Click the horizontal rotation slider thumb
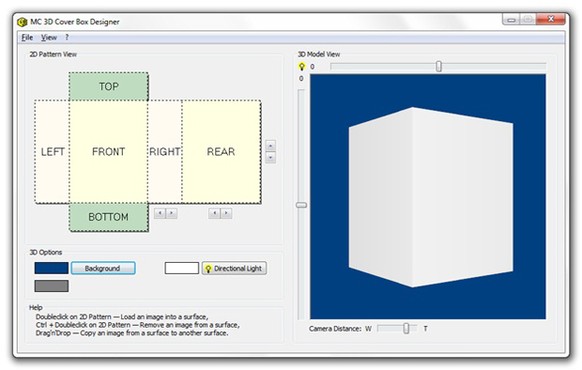The image size is (582, 370). [439, 66]
